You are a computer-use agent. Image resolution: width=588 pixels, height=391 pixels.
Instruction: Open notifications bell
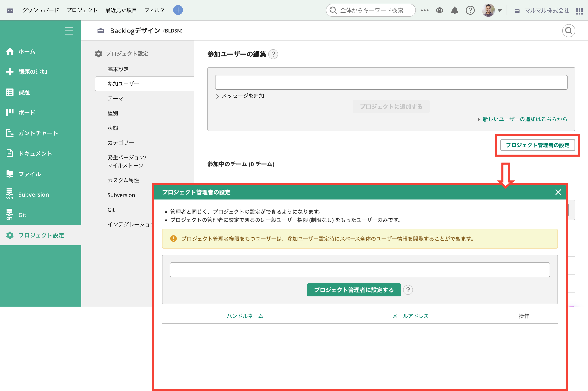(454, 10)
